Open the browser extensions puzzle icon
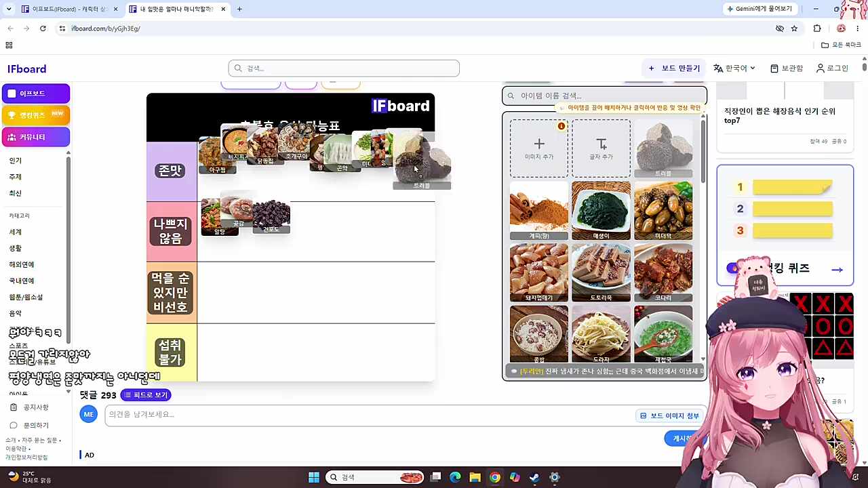Image resolution: width=868 pixels, height=488 pixels. (x=817, y=28)
